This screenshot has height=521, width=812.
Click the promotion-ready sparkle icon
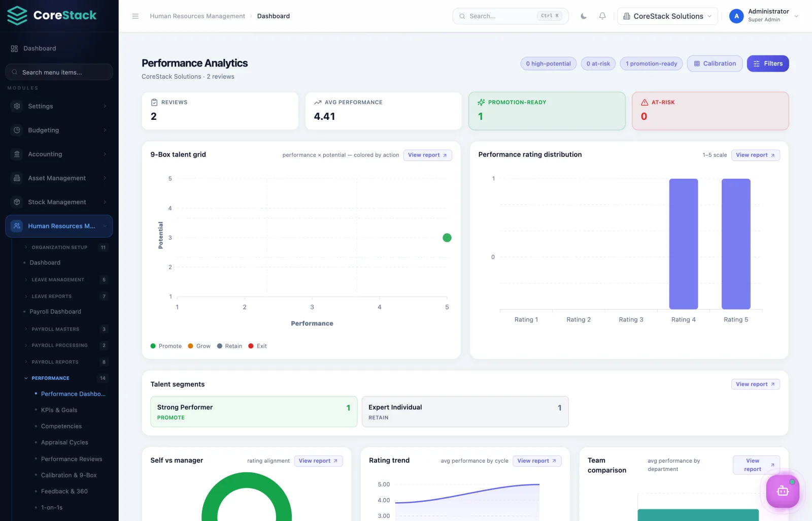click(481, 102)
